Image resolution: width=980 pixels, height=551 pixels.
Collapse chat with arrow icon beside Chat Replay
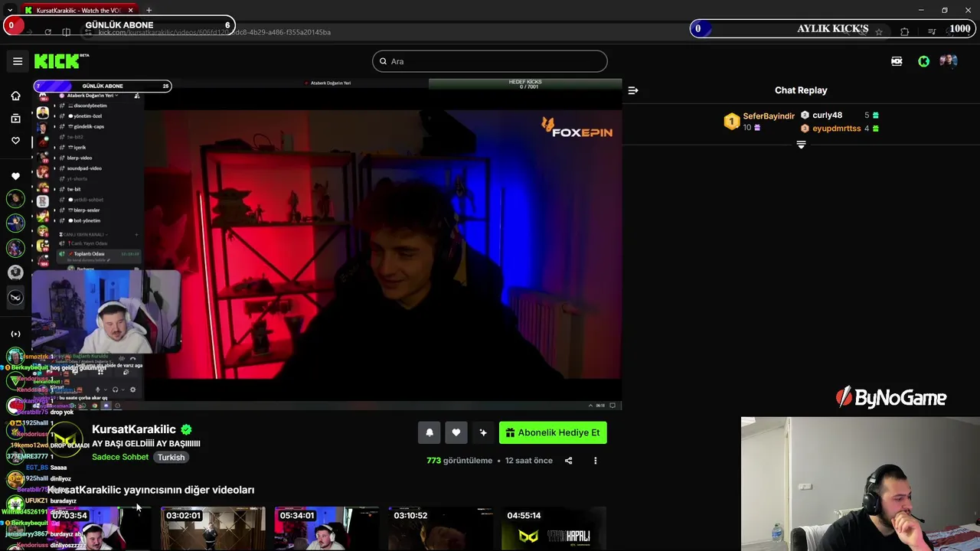pyautogui.click(x=633, y=90)
